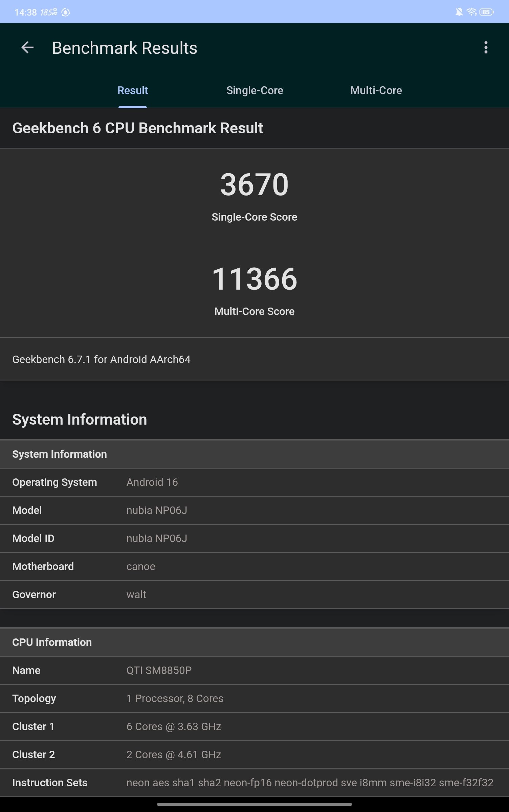Tap the Android 16 value
Viewport: 509px width, 812px height.
point(152,482)
